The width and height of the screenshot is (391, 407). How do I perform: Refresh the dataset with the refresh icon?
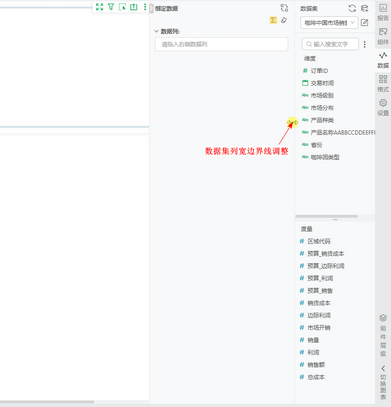tap(352, 8)
